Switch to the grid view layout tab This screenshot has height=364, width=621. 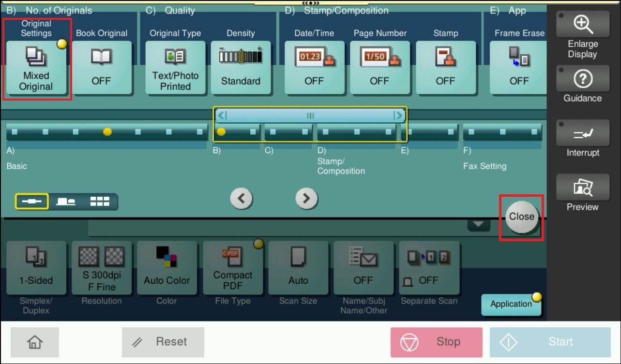(x=100, y=202)
